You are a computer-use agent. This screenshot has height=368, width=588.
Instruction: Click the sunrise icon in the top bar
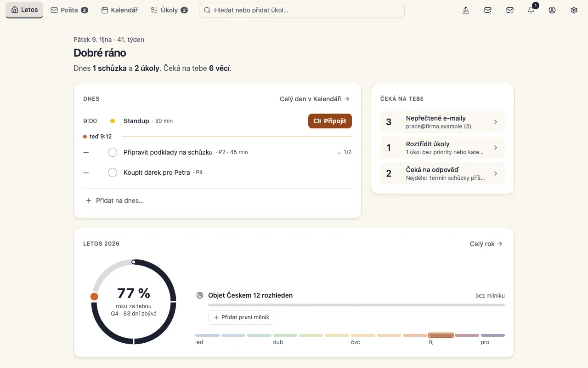pos(466,10)
